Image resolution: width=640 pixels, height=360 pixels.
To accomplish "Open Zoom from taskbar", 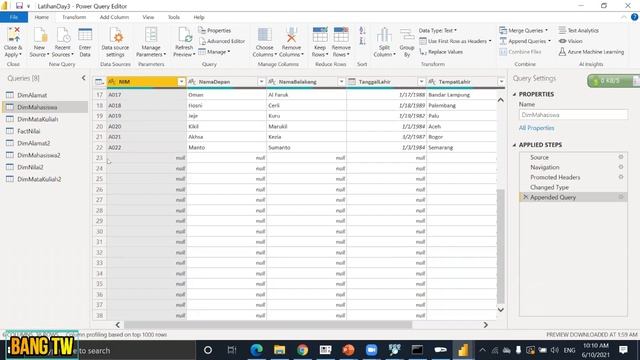I will pyautogui.click(x=371, y=350).
